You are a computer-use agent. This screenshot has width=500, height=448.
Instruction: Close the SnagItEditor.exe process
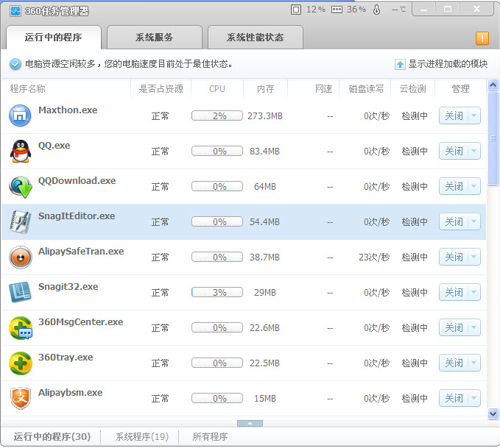pyautogui.click(x=454, y=221)
